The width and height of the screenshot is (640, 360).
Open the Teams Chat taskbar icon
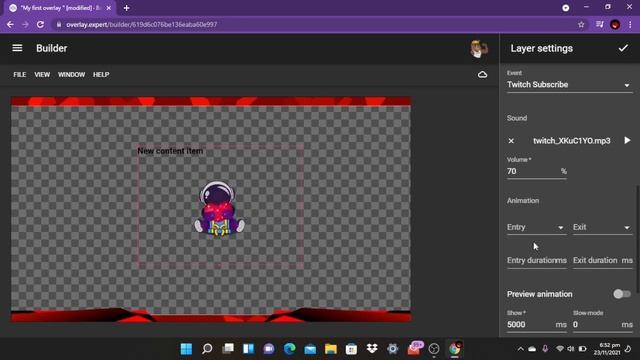[269, 349]
